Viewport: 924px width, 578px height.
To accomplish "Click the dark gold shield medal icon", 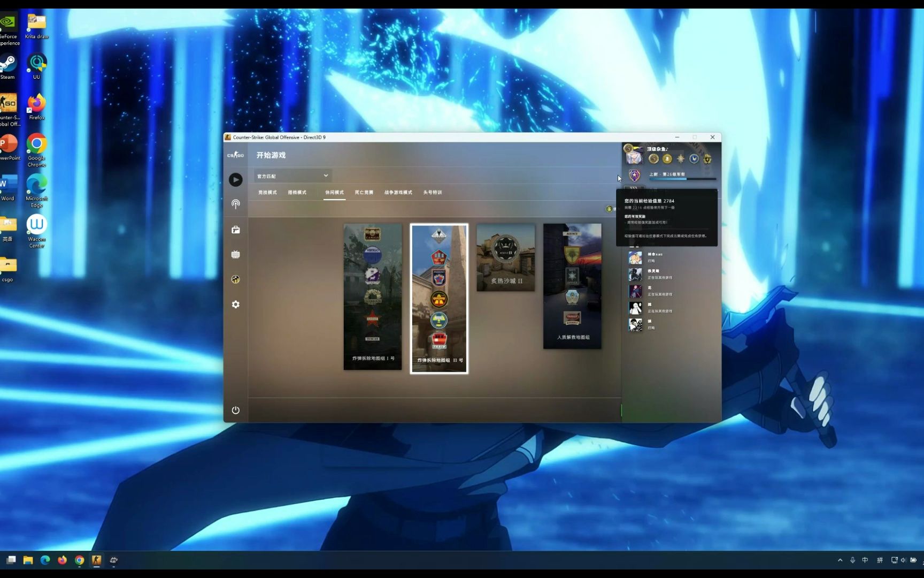I will click(707, 158).
